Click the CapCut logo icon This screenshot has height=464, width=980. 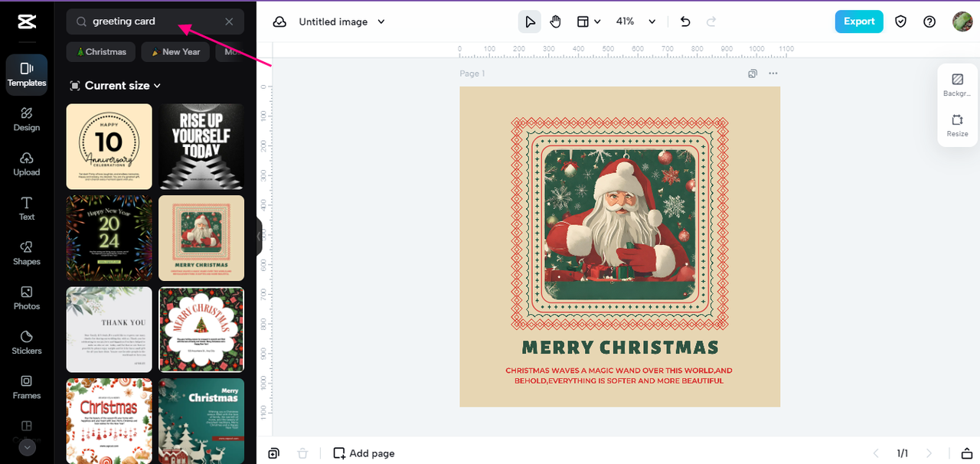27,21
